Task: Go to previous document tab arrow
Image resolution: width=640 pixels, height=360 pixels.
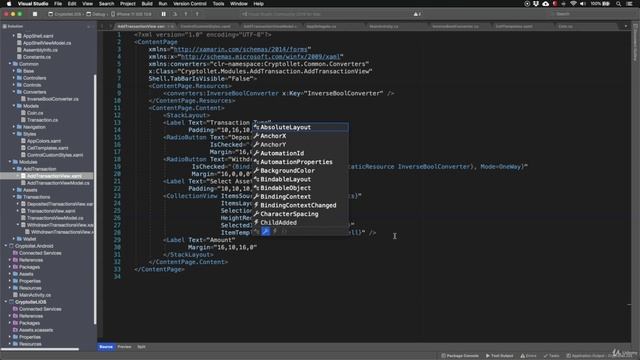Action: pyautogui.click(x=102, y=26)
